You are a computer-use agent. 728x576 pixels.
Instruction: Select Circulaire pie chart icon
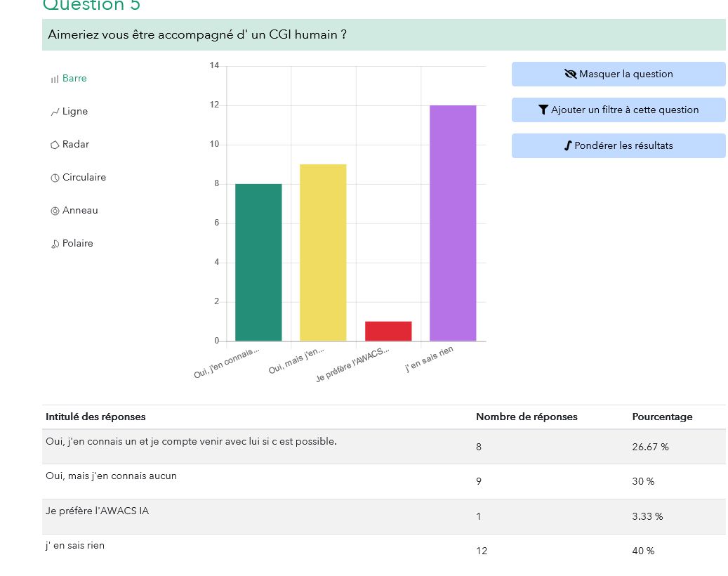55,178
